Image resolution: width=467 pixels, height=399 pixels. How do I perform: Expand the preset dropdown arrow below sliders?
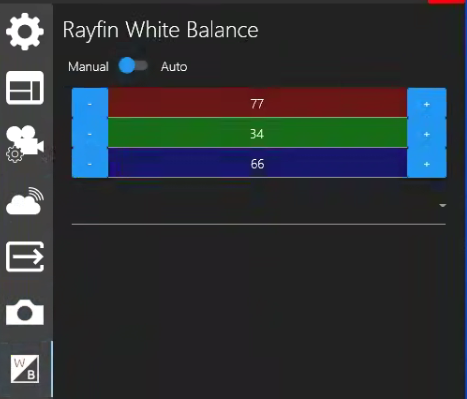pos(442,205)
